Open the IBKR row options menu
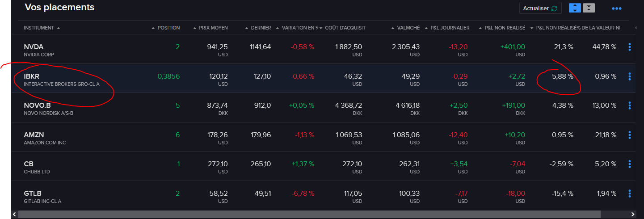 pyautogui.click(x=630, y=76)
